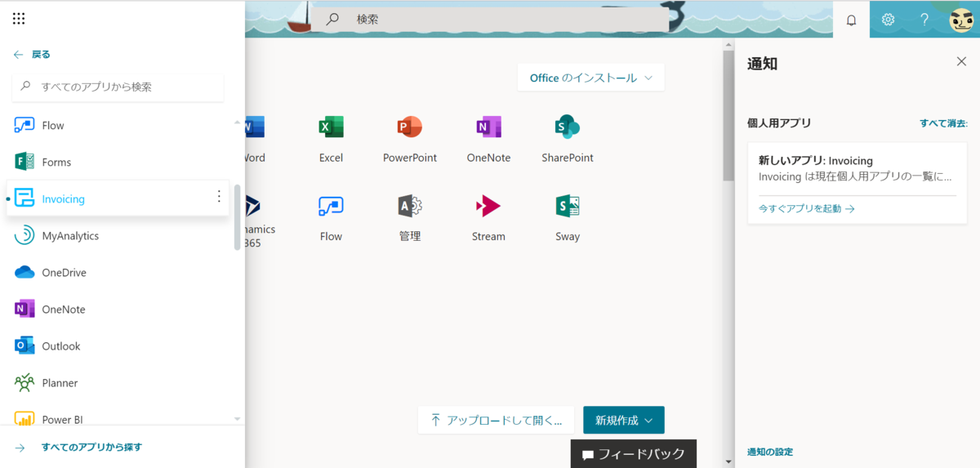The width and height of the screenshot is (980, 468).
Task: Launch OneNote from the main app grid
Action: [x=488, y=139]
